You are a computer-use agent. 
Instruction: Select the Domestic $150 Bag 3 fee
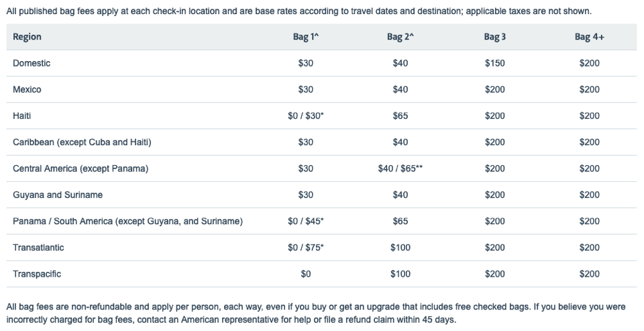click(495, 63)
